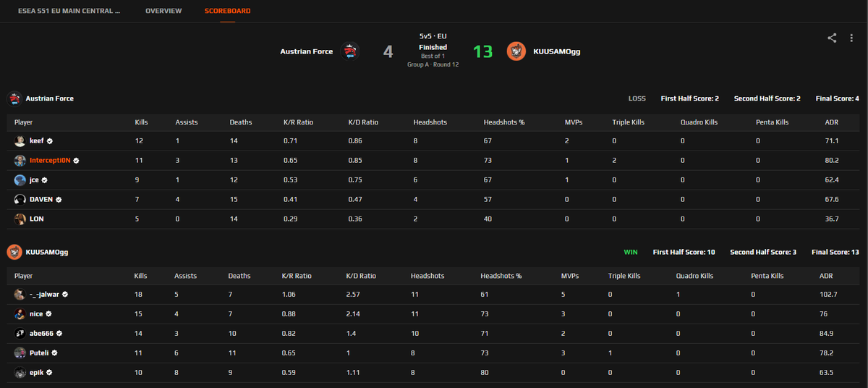Click Deaths header in KUUSAMOgg table

[240, 276]
